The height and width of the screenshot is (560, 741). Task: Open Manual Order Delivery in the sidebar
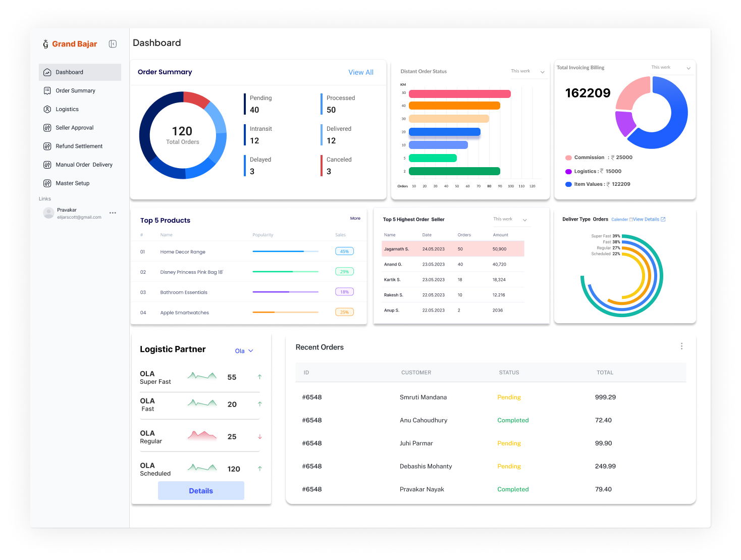tap(84, 165)
